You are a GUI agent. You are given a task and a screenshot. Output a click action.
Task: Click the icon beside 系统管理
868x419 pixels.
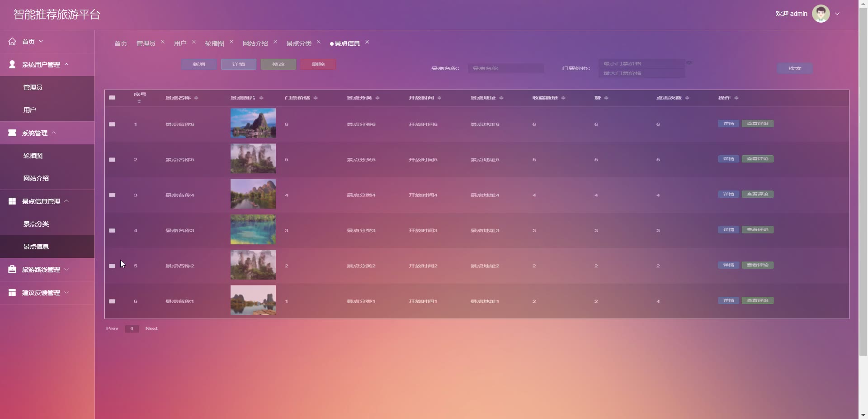[12, 133]
